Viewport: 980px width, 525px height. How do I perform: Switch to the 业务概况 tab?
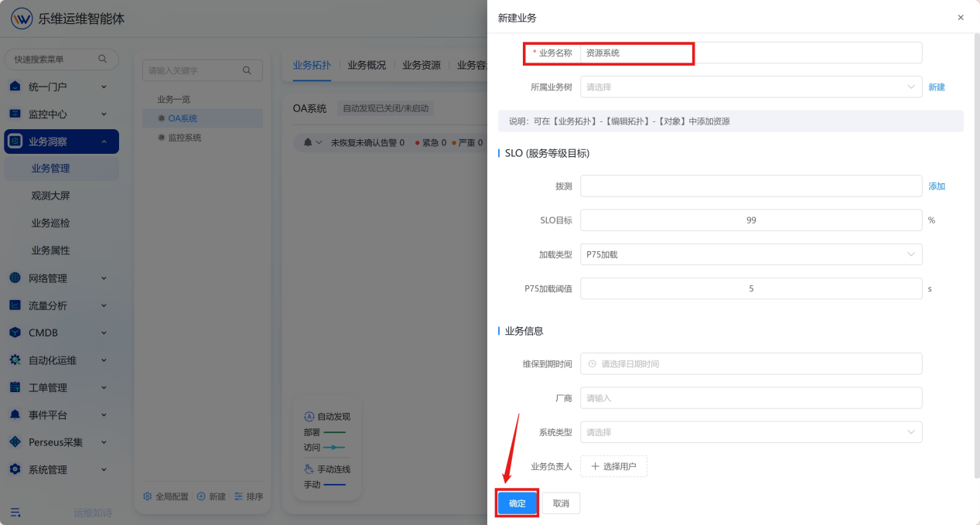[367, 65]
